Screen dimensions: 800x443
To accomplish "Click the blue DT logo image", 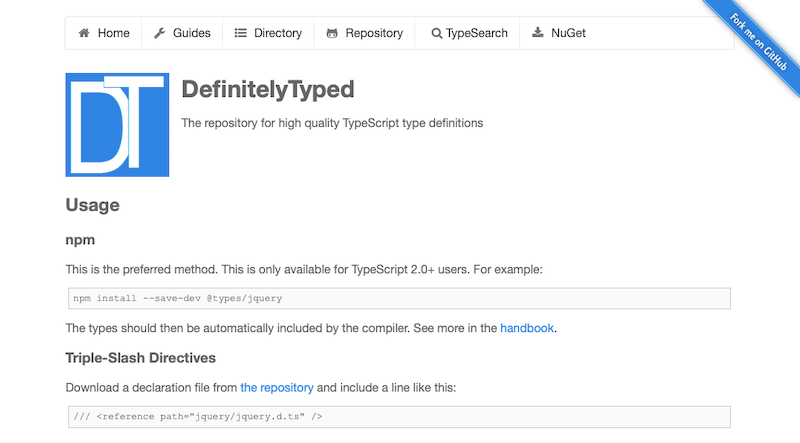I will (117, 125).
